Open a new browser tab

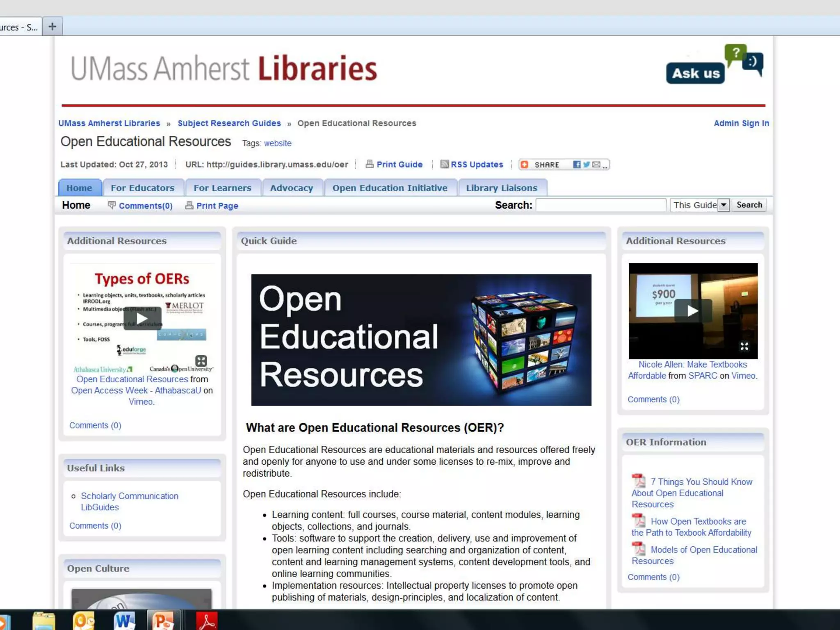pos(52,27)
